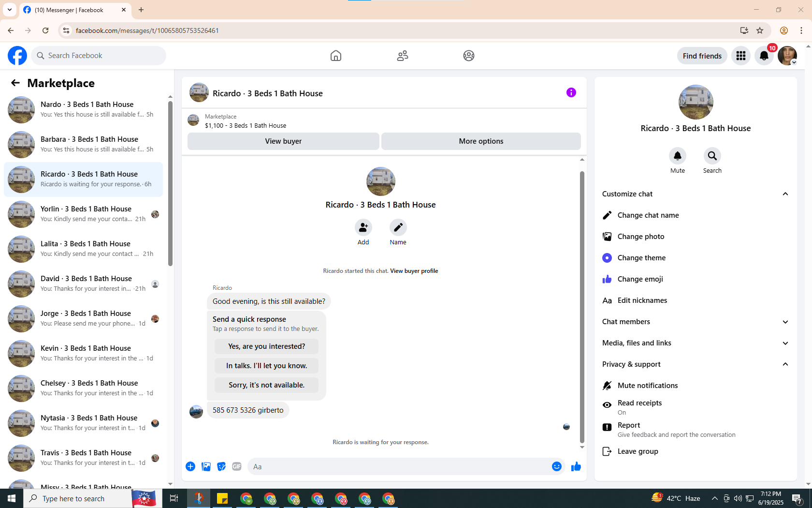
Task: Click the Add people icon in chat
Action: click(x=363, y=227)
